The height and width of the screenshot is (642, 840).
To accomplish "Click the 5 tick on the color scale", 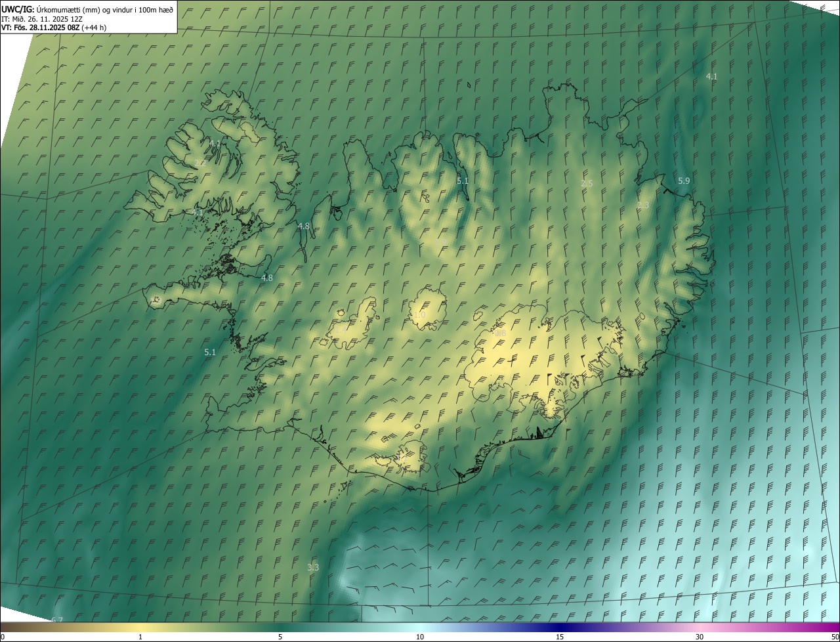I will tap(280, 637).
